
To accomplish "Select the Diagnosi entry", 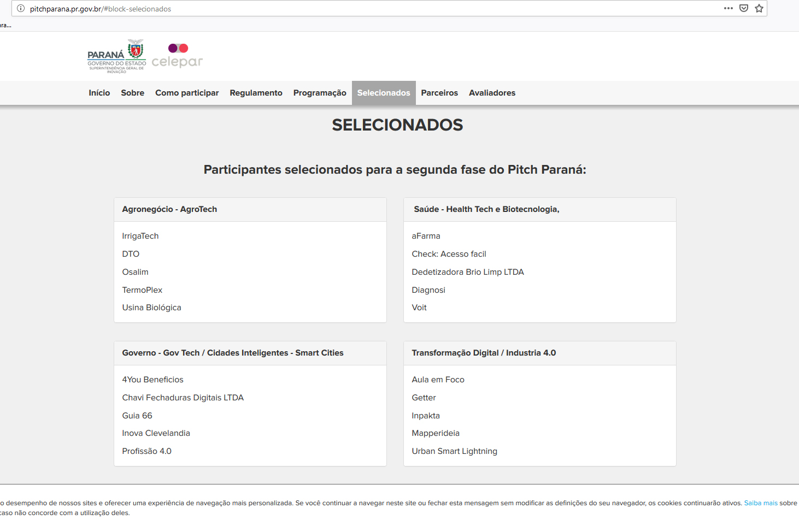I will click(428, 290).
